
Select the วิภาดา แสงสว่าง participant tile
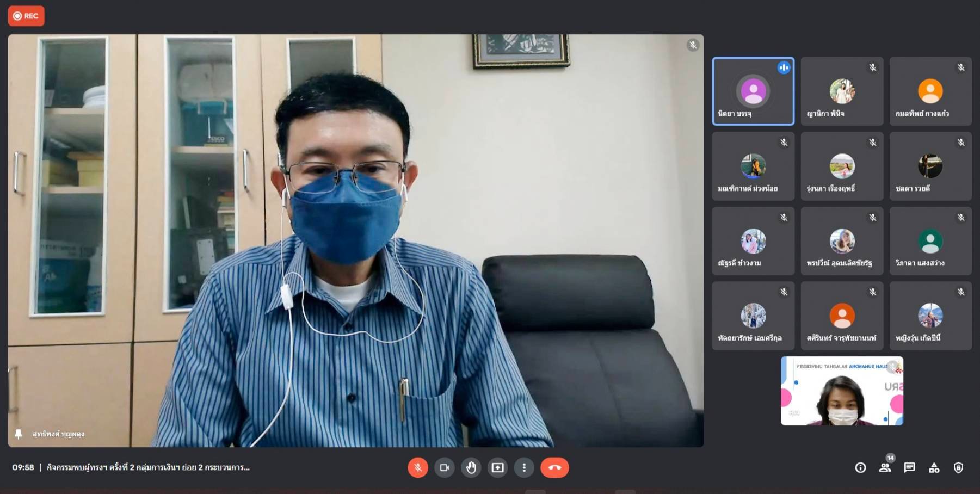click(930, 241)
